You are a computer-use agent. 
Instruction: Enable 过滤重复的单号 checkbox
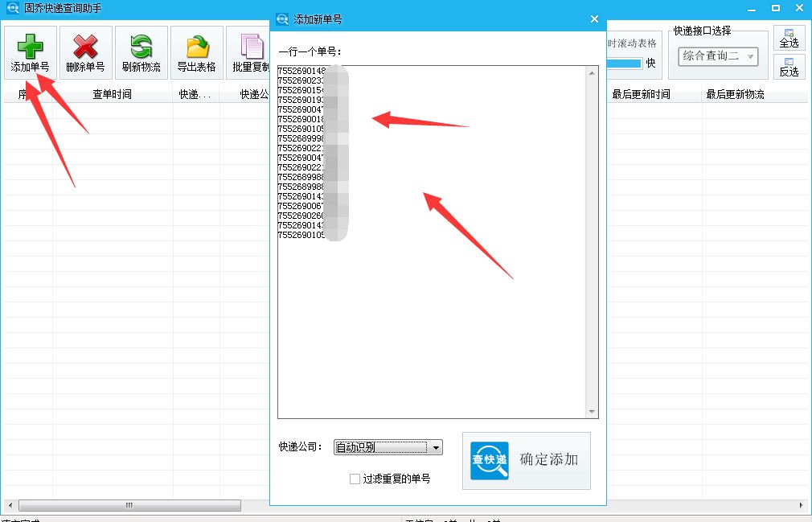click(x=355, y=479)
